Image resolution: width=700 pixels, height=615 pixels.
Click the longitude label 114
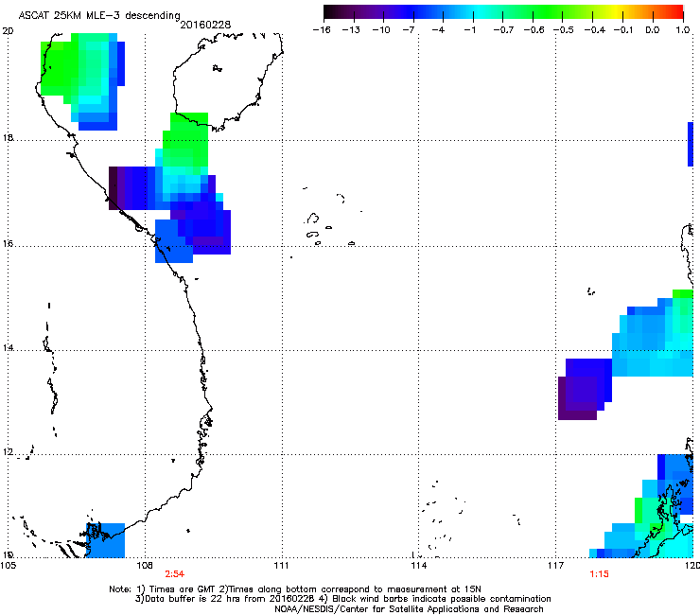point(419,566)
